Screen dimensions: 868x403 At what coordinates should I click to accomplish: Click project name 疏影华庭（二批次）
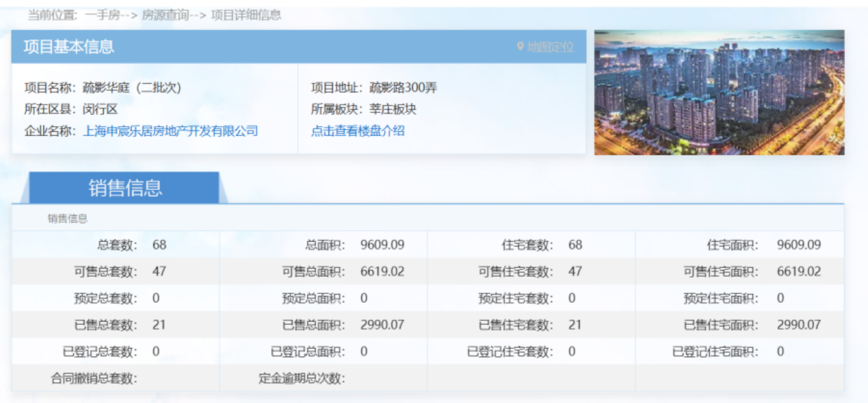click(132, 88)
